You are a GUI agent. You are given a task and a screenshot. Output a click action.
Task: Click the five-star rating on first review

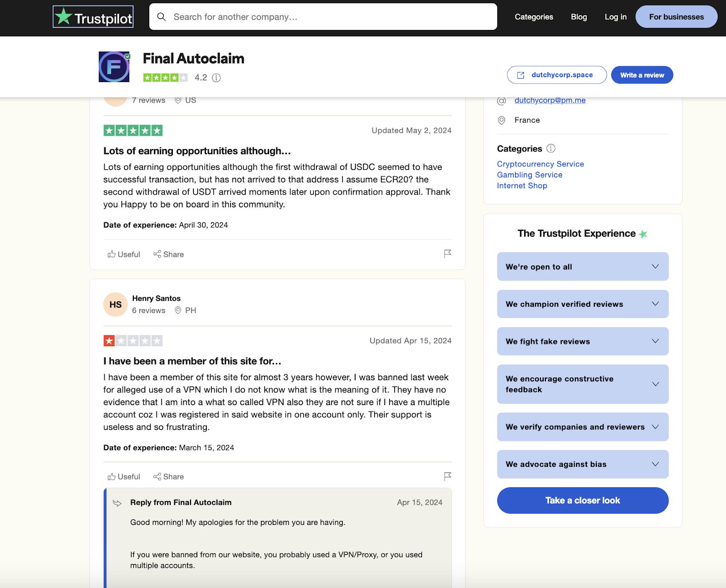click(x=133, y=131)
